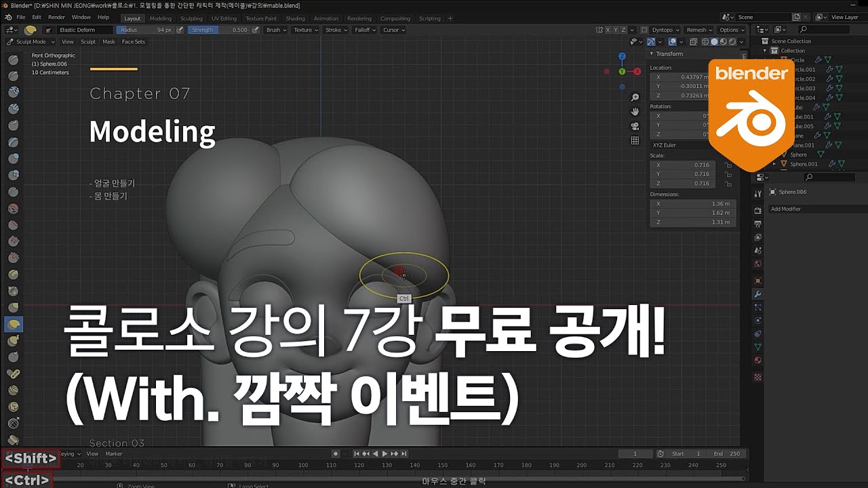Adjust the brush Strength slider
This screenshot has height=488, width=868.
[x=219, y=30]
